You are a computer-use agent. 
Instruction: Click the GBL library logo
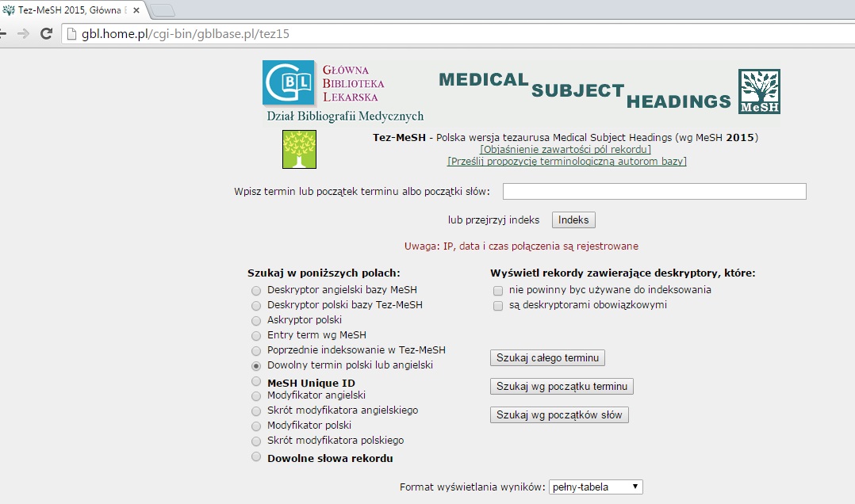289,83
